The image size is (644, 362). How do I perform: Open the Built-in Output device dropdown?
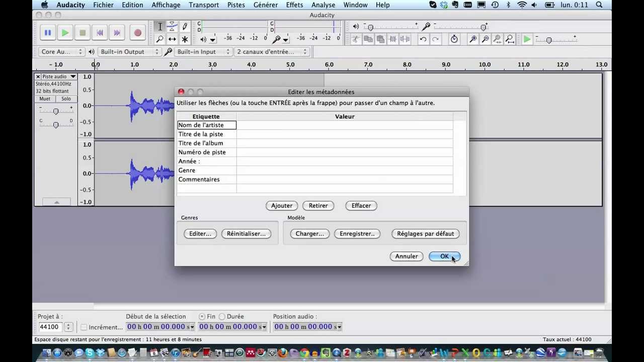[129, 51]
